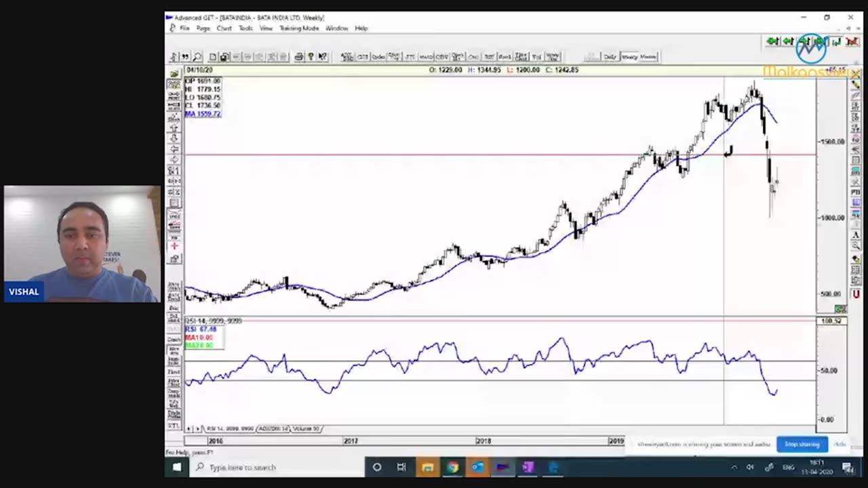Open the Tools menu
Screen dimensions: 868x488
tap(245, 28)
